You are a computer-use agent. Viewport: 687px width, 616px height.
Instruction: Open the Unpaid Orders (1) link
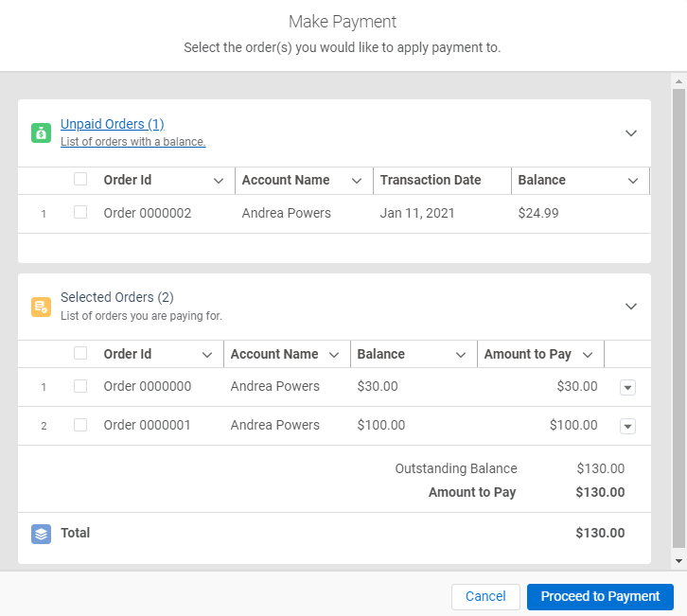(113, 124)
